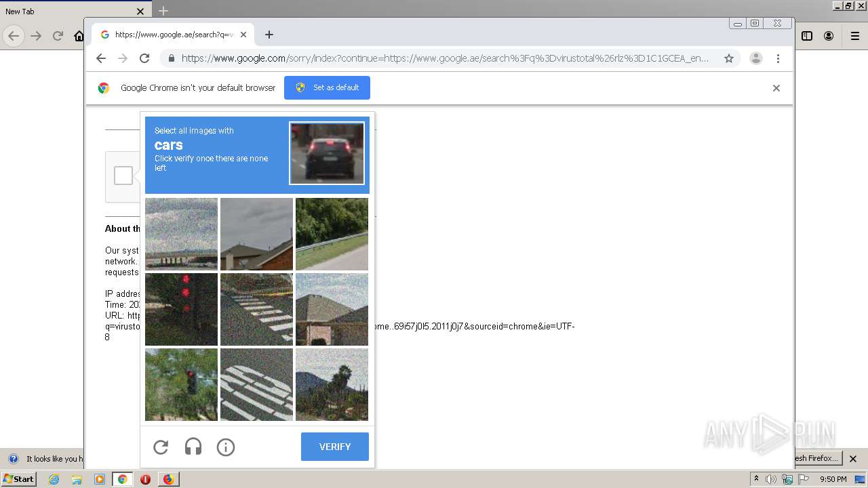The image size is (868, 488).
Task: Open Chrome three-dot menu
Action: (x=778, y=58)
